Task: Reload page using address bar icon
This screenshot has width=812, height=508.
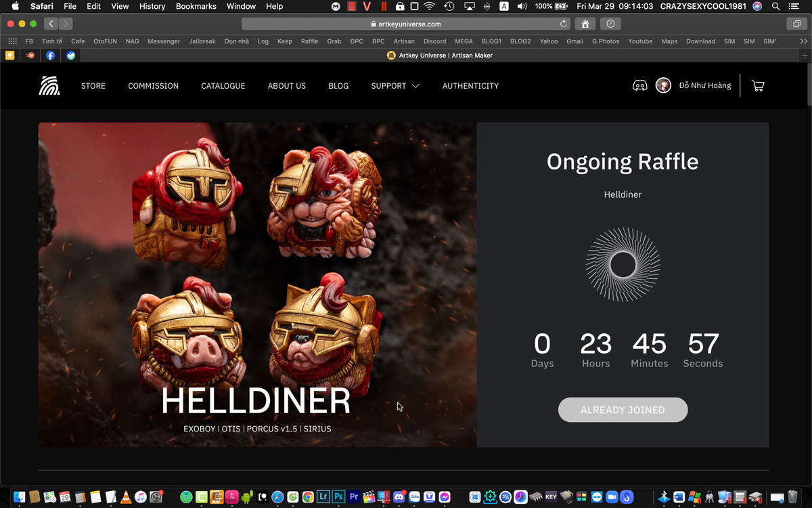Action: click(x=564, y=24)
